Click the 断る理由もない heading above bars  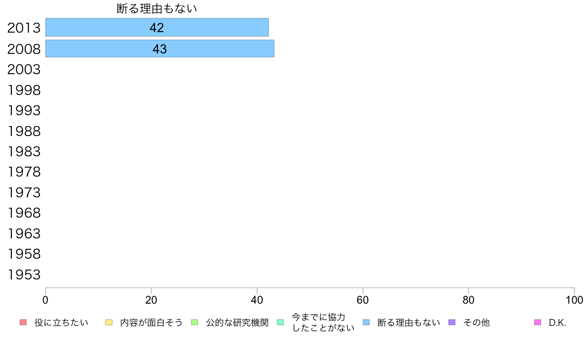[x=157, y=8]
